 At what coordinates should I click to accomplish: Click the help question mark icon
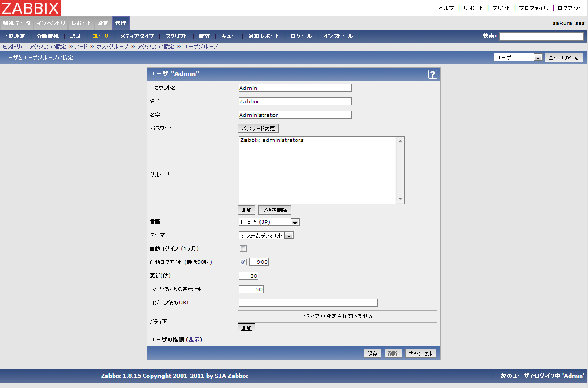tap(432, 74)
